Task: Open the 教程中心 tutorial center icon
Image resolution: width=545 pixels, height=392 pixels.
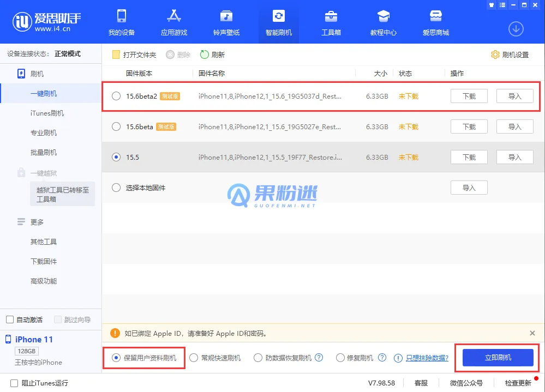Action: 383,16
